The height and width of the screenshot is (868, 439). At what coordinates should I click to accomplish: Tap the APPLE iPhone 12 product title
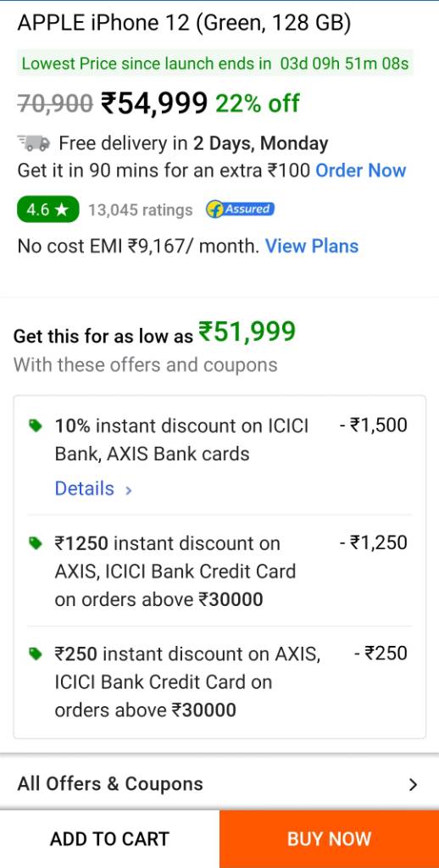[x=185, y=23]
